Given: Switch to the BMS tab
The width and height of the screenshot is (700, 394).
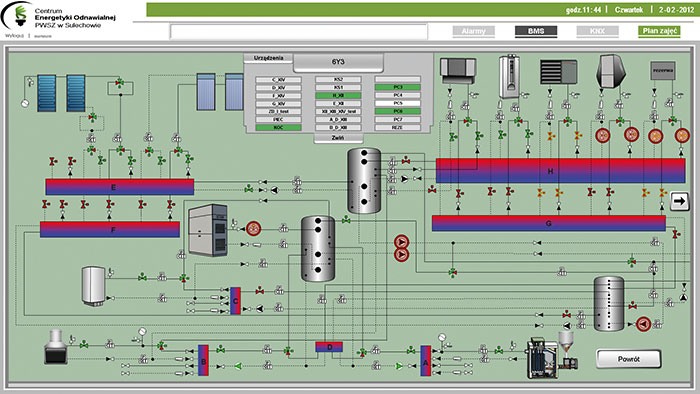Looking at the screenshot, I should tap(536, 31).
